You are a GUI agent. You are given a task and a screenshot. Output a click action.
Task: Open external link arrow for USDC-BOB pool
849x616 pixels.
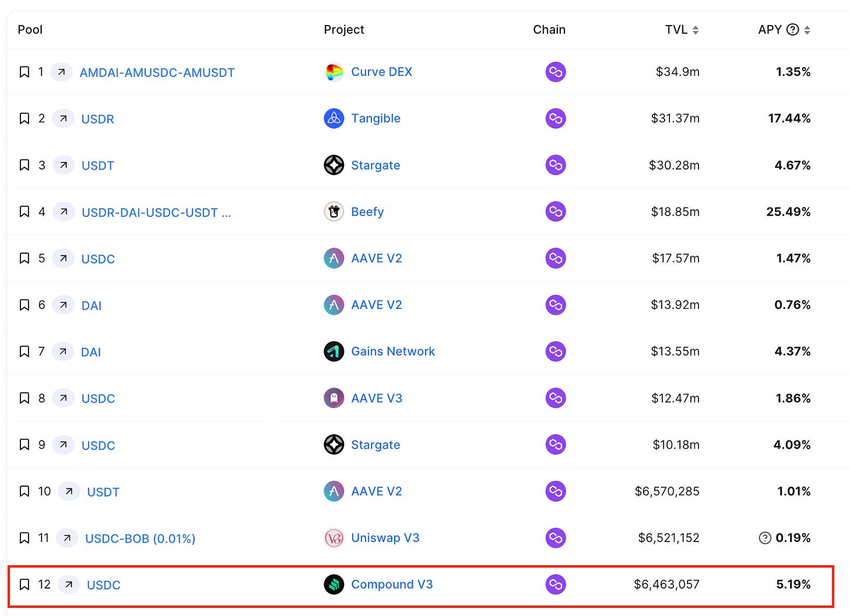(x=67, y=538)
